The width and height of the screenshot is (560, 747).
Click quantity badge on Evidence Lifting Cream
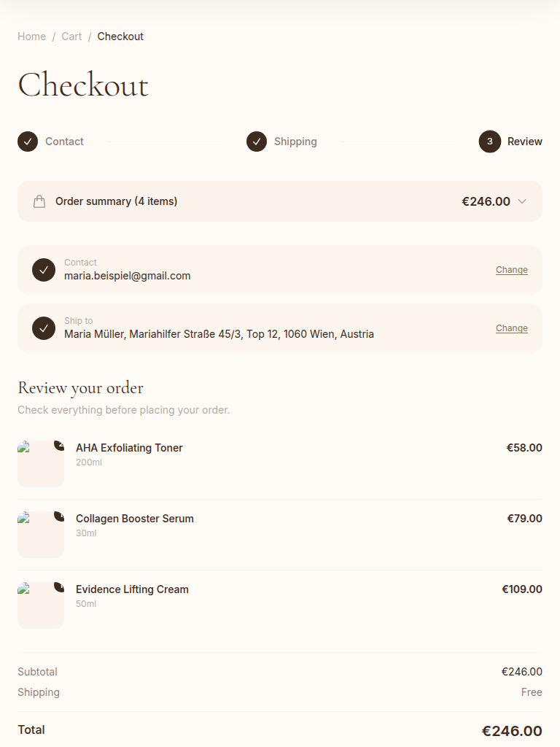point(60,587)
